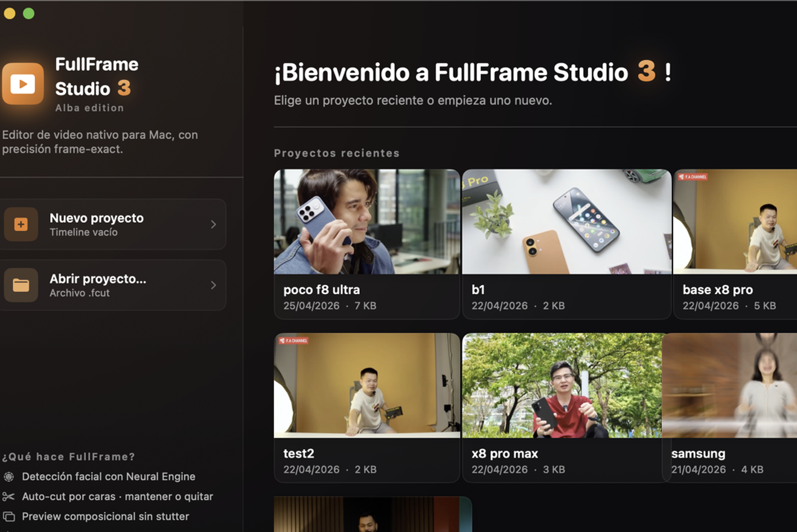797x532 pixels.
Task: Click the Auto-cut scissors icon
Action: pyautogui.click(x=8, y=496)
